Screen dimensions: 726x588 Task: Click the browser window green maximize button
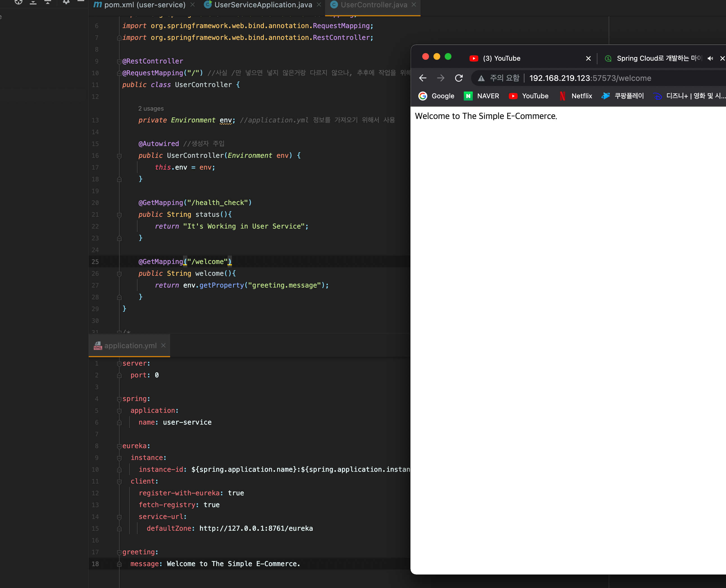(448, 56)
